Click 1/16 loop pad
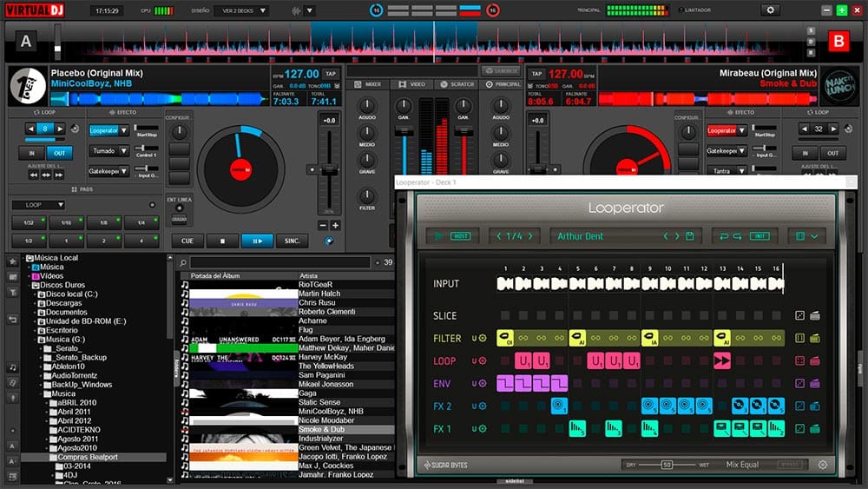This screenshot has height=489, width=868. click(66, 222)
